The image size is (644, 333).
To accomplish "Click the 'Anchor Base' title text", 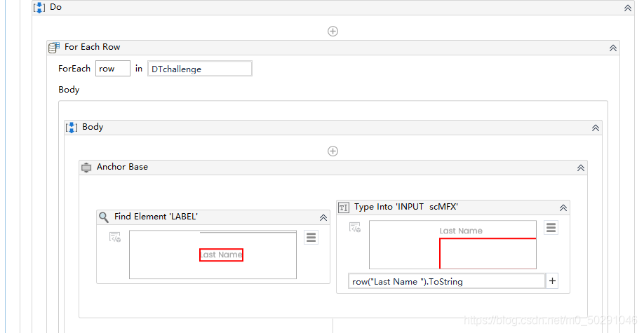I will 122,167.
